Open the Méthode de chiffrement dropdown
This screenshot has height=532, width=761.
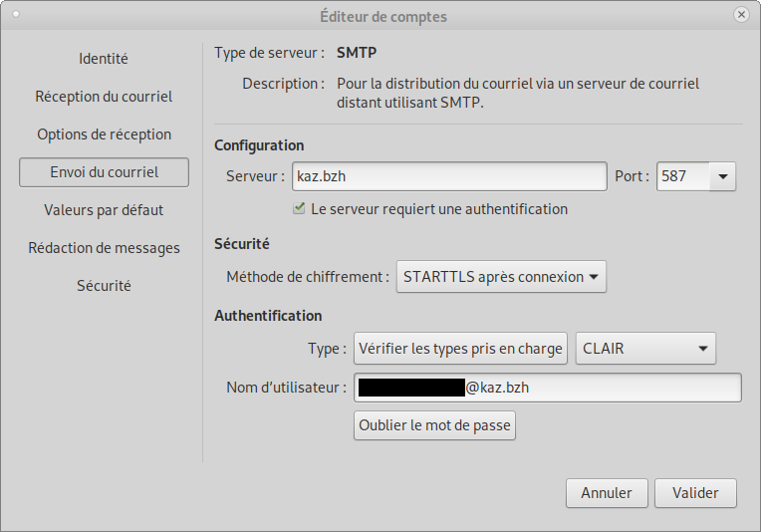point(501,277)
